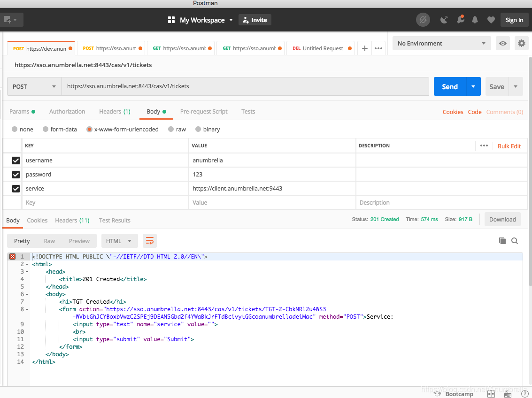Image resolution: width=532 pixels, height=398 pixels.
Task: Switch response view to Preview
Action: 79,241
